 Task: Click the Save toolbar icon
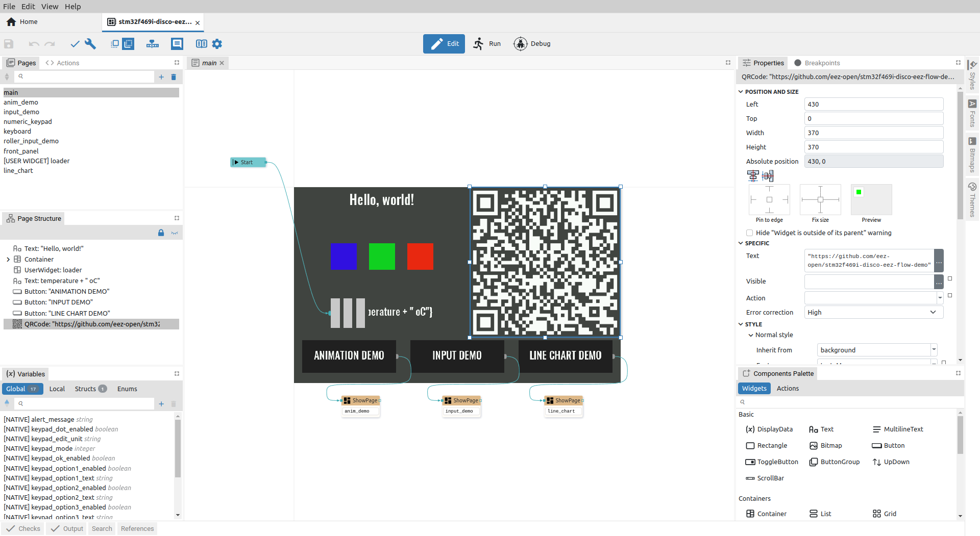(x=9, y=44)
